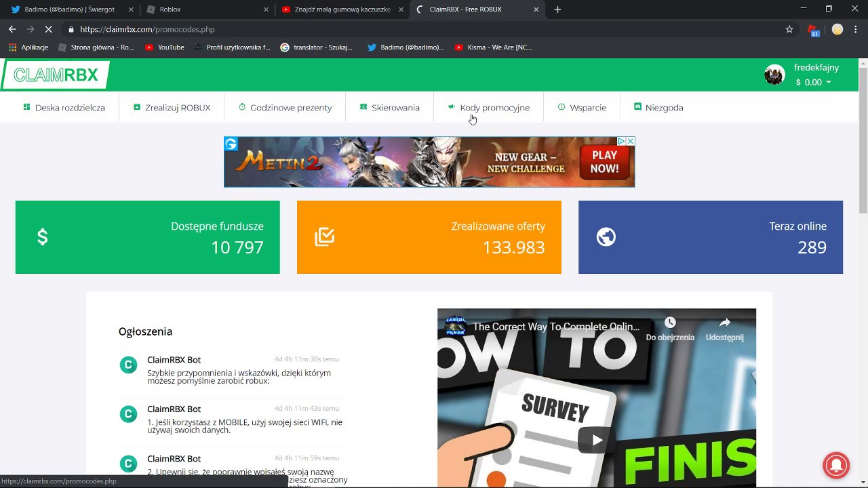Open Godzinowe prezenty menu item
This screenshot has height=488, width=868.
285,107
